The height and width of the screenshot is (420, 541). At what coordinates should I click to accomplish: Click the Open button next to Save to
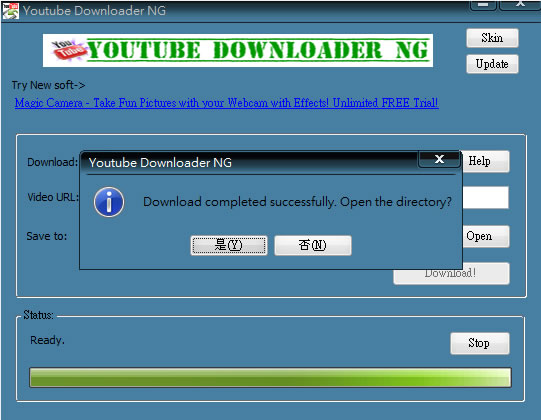point(485,236)
